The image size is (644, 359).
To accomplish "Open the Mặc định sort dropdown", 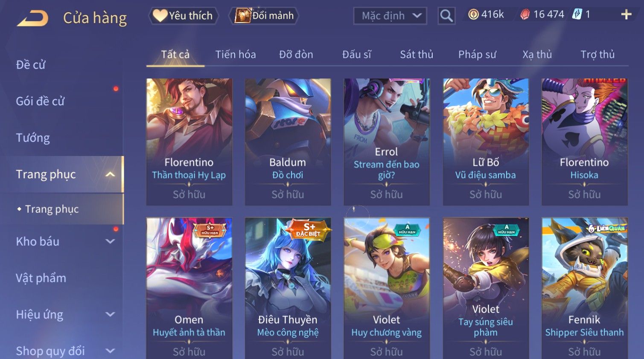I will pos(390,16).
